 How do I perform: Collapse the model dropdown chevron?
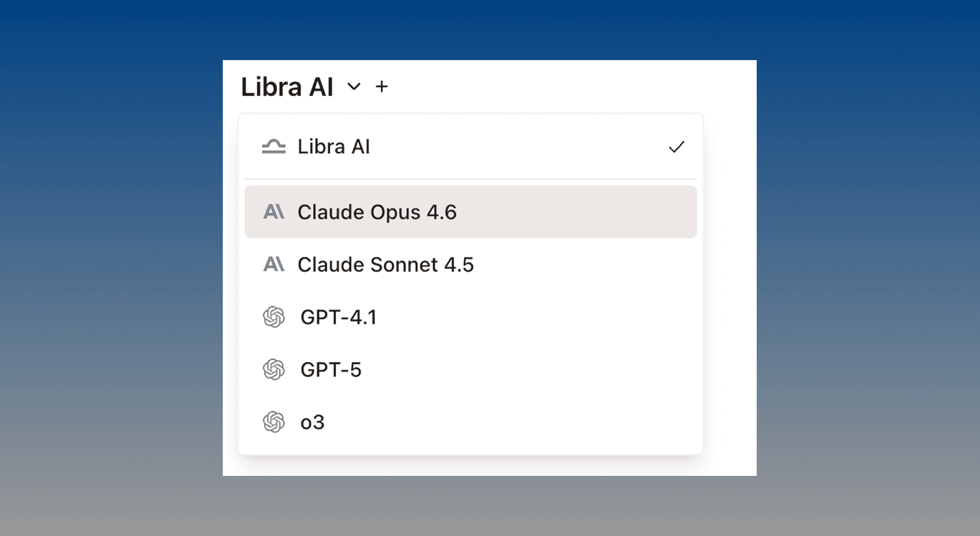(354, 86)
